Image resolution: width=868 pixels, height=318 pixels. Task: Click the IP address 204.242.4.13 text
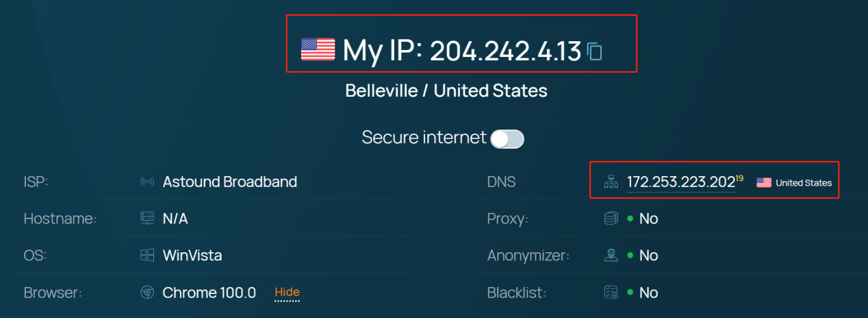pyautogui.click(x=505, y=51)
